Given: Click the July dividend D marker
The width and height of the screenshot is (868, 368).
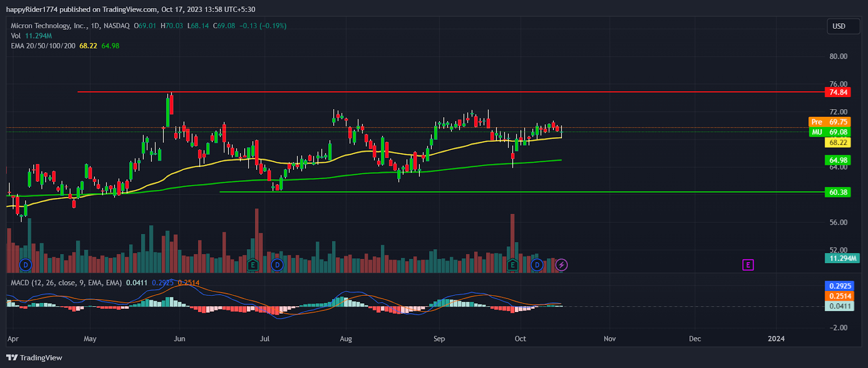Looking at the screenshot, I should tap(277, 265).
